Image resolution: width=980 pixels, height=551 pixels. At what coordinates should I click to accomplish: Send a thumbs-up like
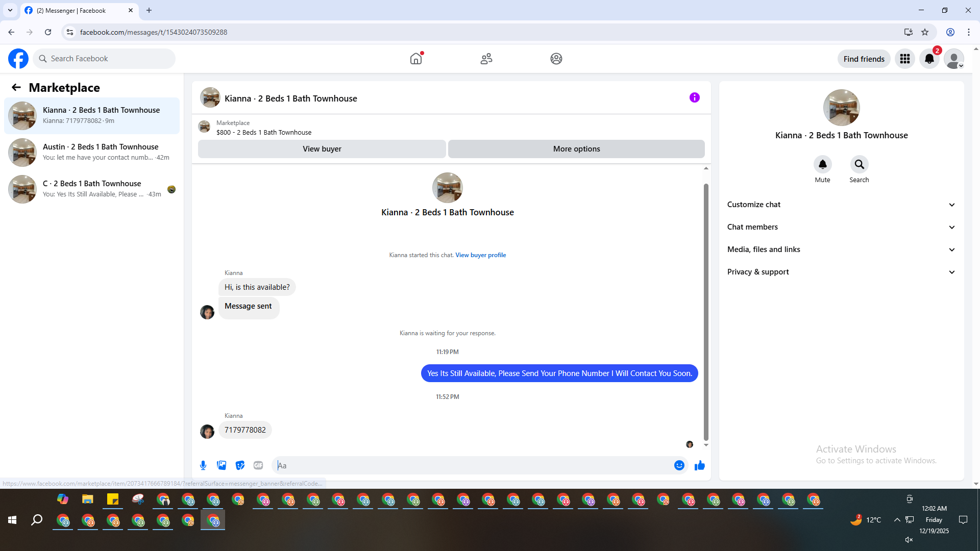700,465
